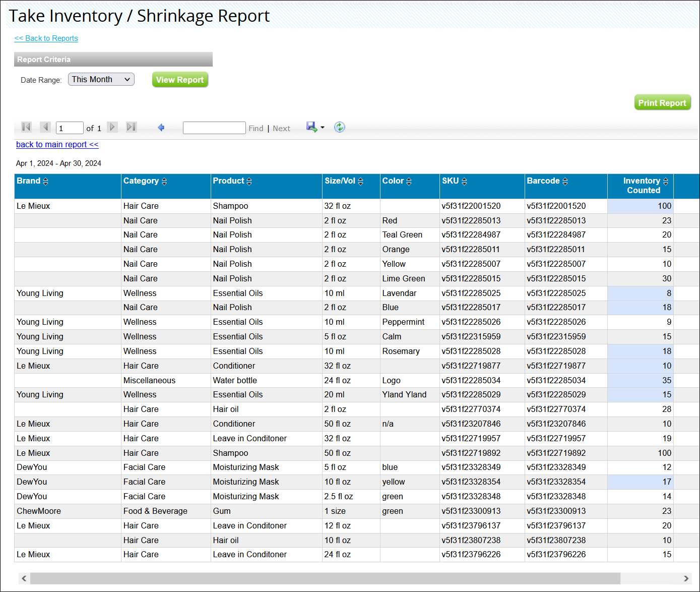700x592 pixels.
Task: Refresh the report with the refresh icon
Action: tap(340, 127)
